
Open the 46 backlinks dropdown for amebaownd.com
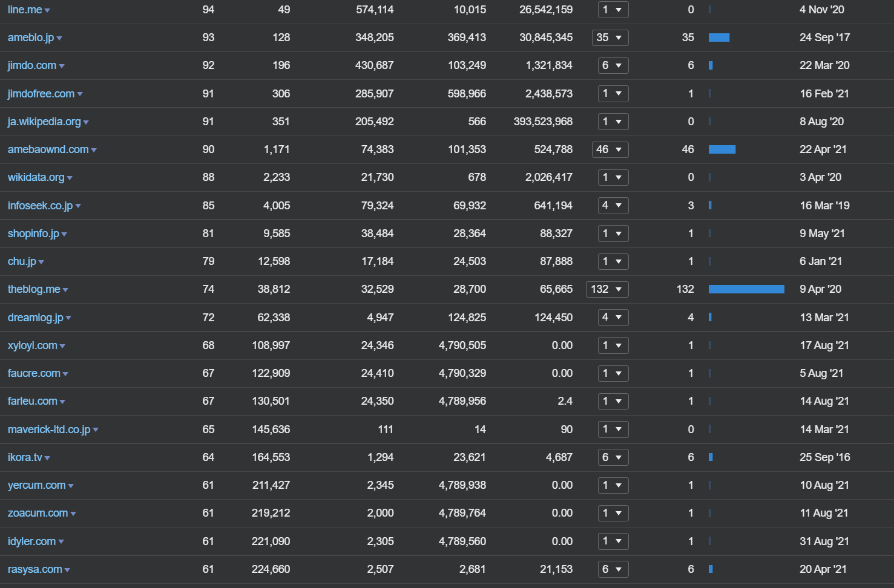tap(610, 149)
